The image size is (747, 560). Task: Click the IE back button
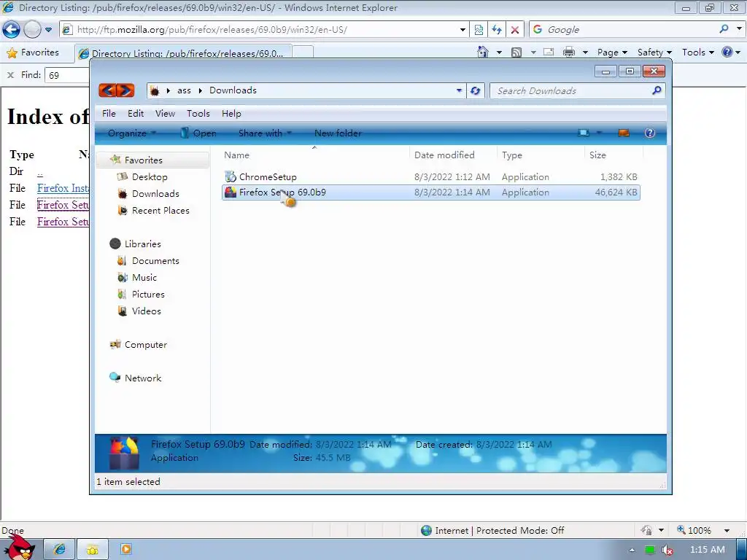click(x=11, y=29)
